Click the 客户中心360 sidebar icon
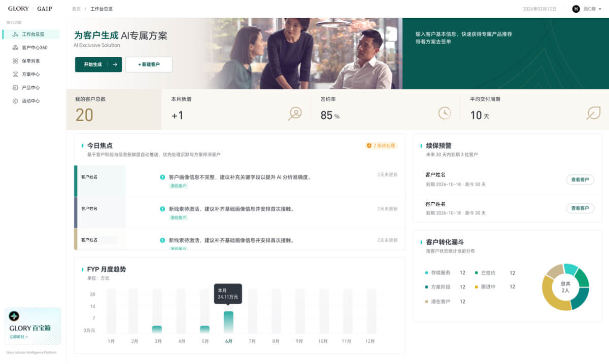 pyautogui.click(x=15, y=48)
